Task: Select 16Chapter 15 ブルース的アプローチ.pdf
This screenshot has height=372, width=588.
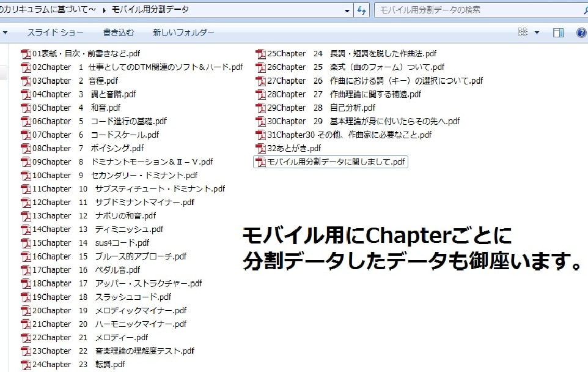Action: coord(104,257)
